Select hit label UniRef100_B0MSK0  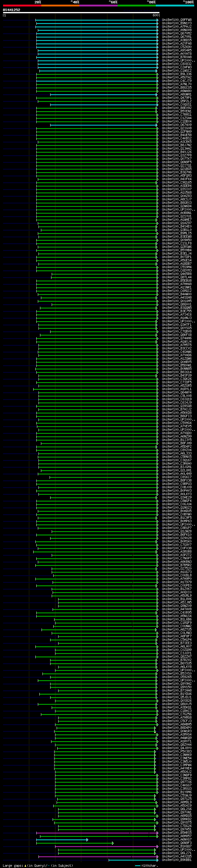click(177, 541)
